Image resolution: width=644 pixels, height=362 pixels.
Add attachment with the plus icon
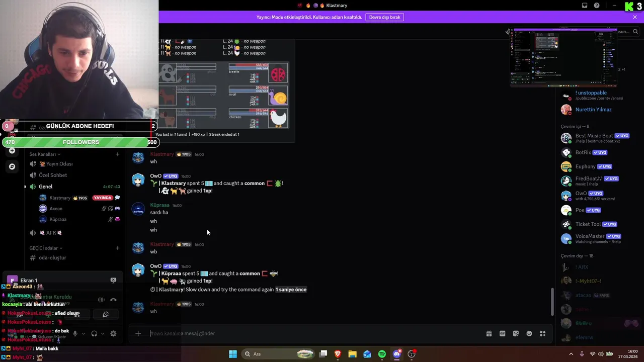pos(138,333)
